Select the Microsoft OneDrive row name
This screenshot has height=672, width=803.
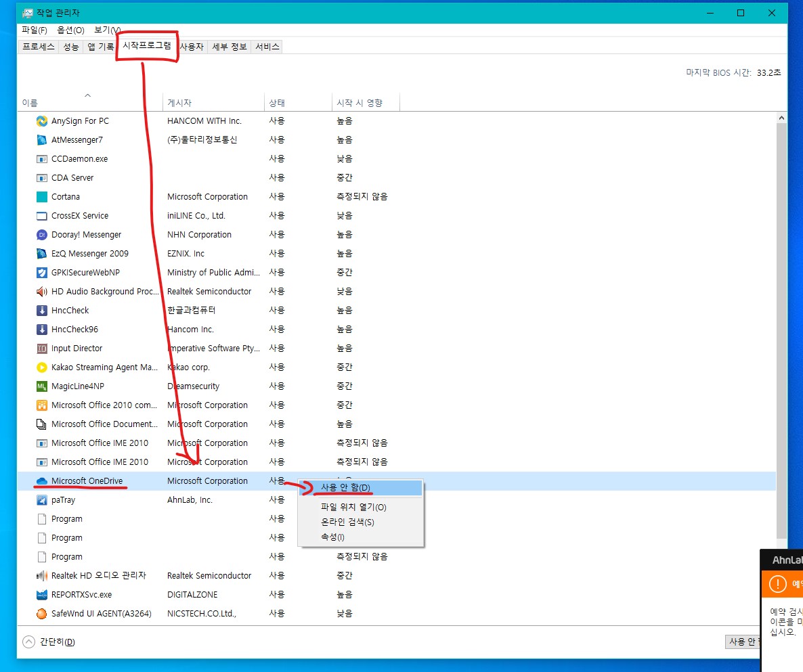point(87,481)
